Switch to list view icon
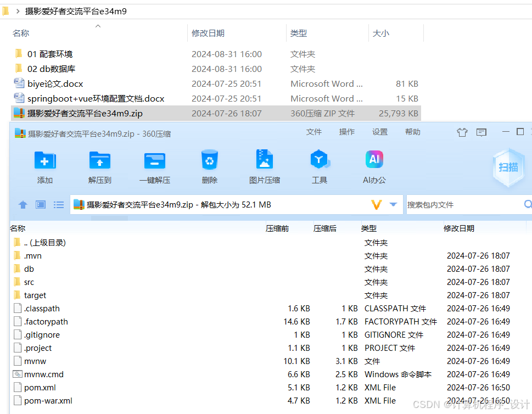The image size is (532, 414). (59, 204)
